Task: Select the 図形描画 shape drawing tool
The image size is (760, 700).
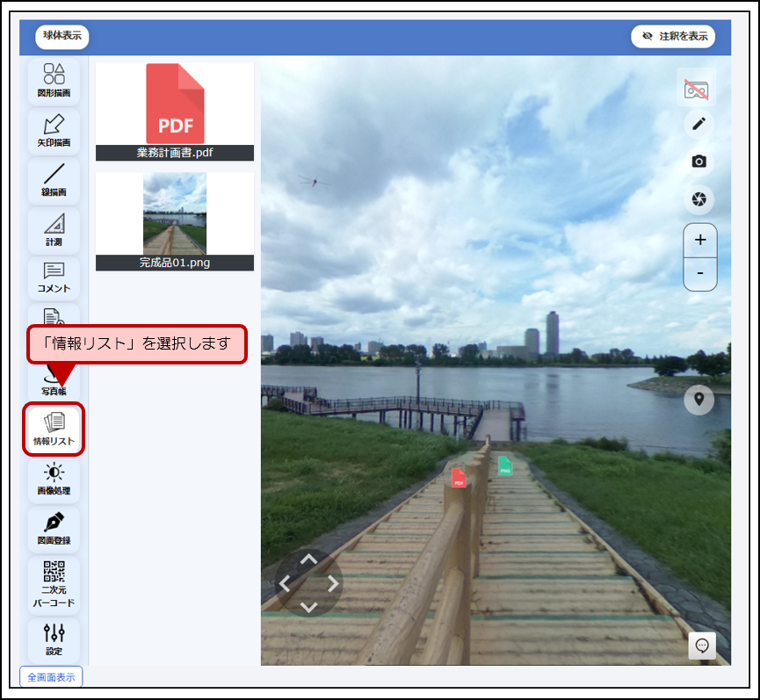Action: (54, 81)
